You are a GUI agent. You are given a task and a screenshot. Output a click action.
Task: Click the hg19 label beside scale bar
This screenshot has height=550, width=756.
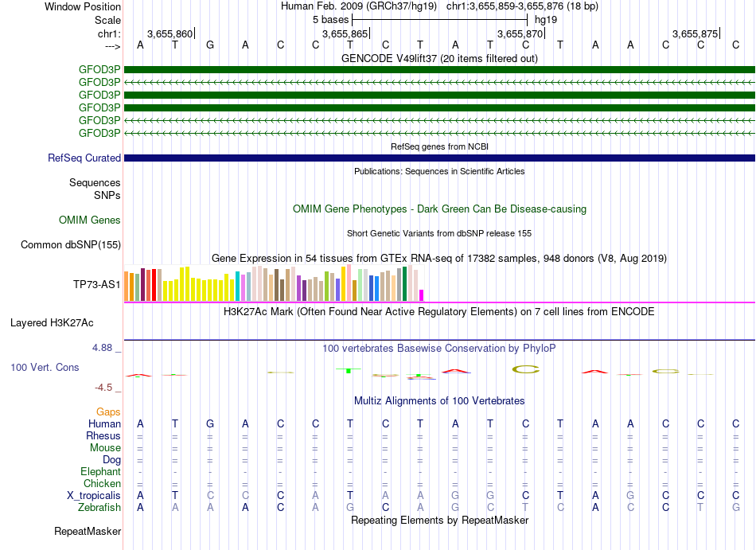(546, 20)
